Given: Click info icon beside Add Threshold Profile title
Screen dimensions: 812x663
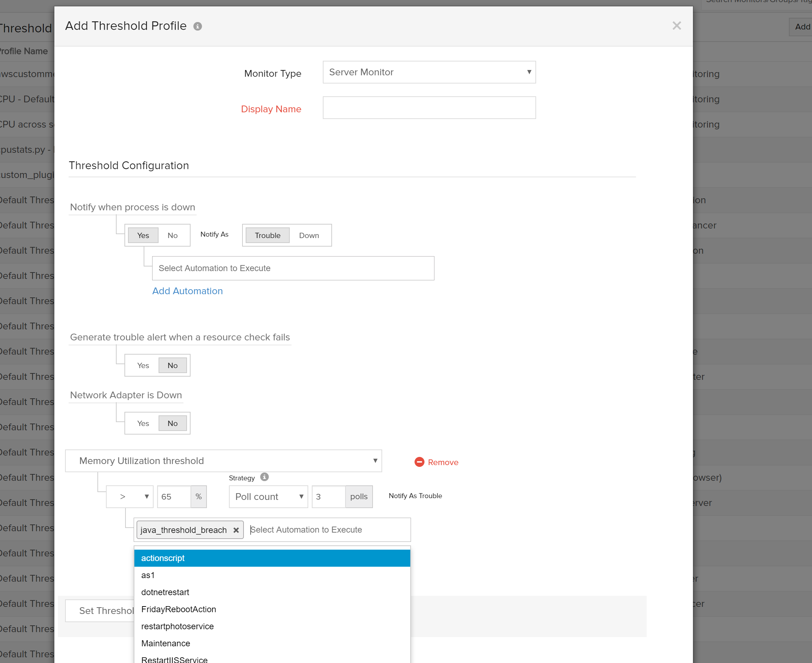Looking at the screenshot, I should tap(198, 26).
